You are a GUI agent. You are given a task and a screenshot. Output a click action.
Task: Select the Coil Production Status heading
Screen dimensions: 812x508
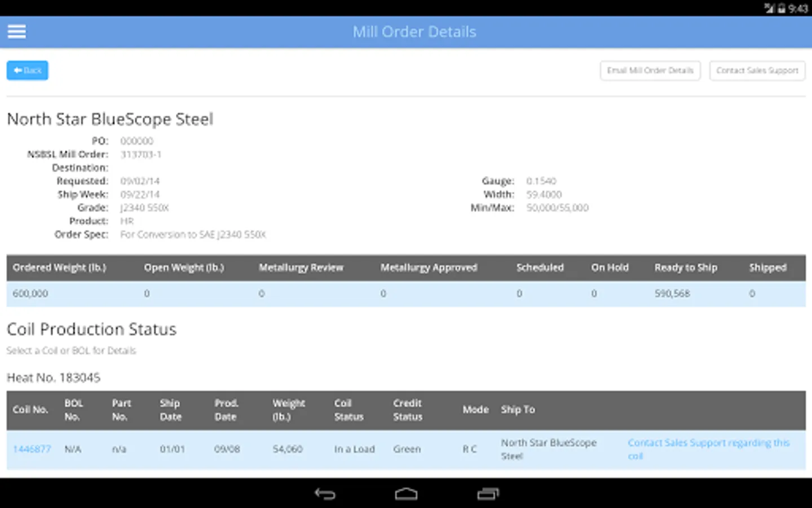coord(91,329)
